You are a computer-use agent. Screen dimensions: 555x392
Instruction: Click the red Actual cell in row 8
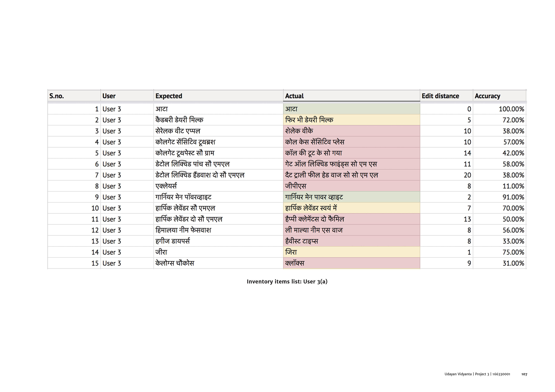click(351, 186)
